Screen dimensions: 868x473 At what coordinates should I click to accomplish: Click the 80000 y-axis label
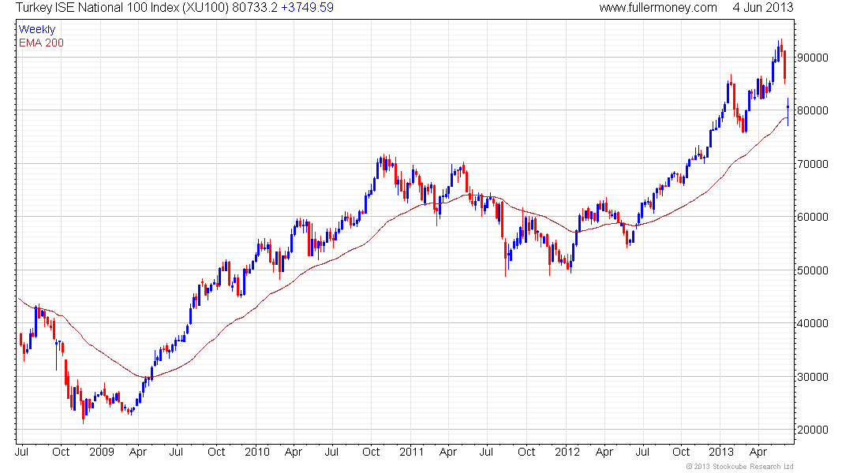(x=813, y=110)
